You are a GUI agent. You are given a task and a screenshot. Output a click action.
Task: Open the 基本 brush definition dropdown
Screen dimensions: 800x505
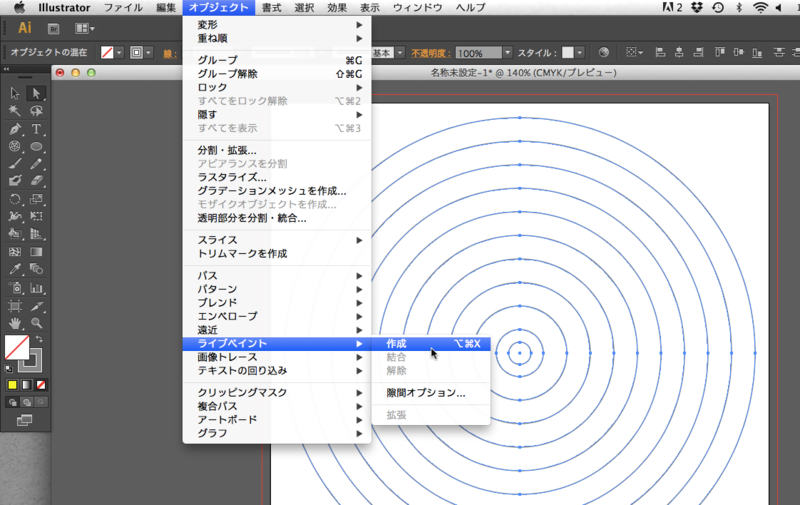(x=400, y=53)
